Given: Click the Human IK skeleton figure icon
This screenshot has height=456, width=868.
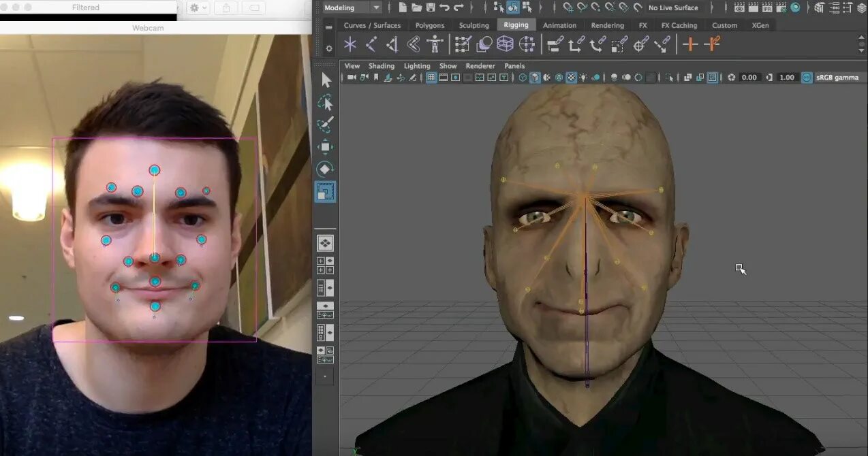Looking at the screenshot, I should click(x=435, y=45).
